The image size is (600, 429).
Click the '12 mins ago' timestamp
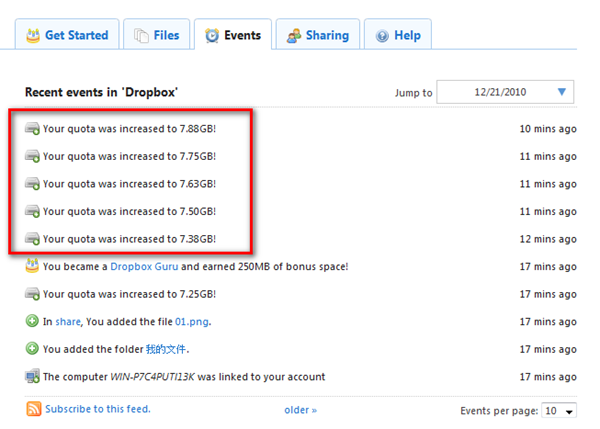(548, 239)
